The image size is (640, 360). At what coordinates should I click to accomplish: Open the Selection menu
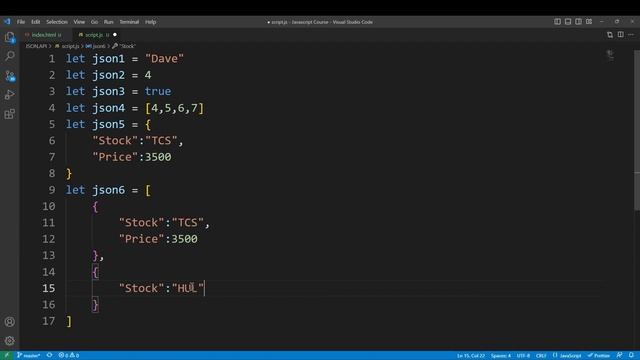[x=57, y=22]
